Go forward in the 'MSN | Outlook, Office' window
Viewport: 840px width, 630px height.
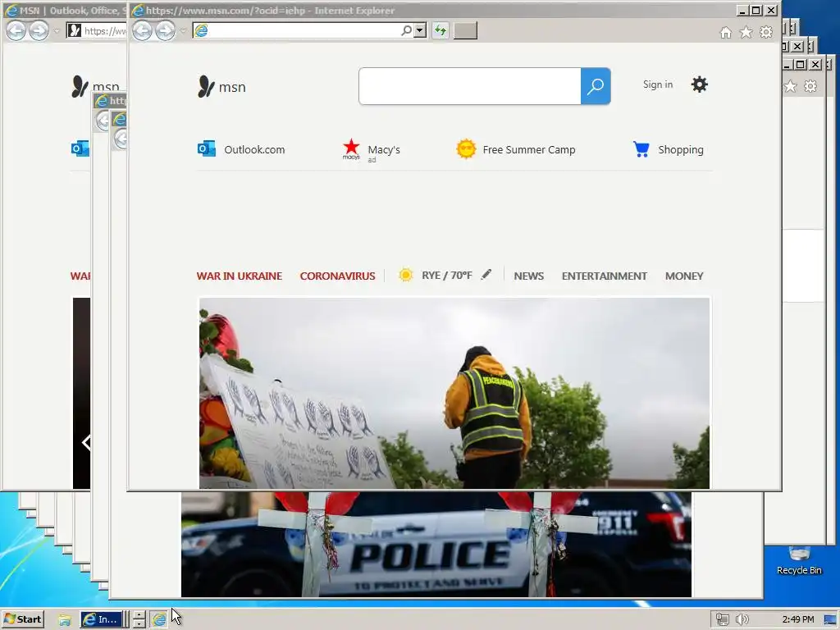[x=39, y=30]
